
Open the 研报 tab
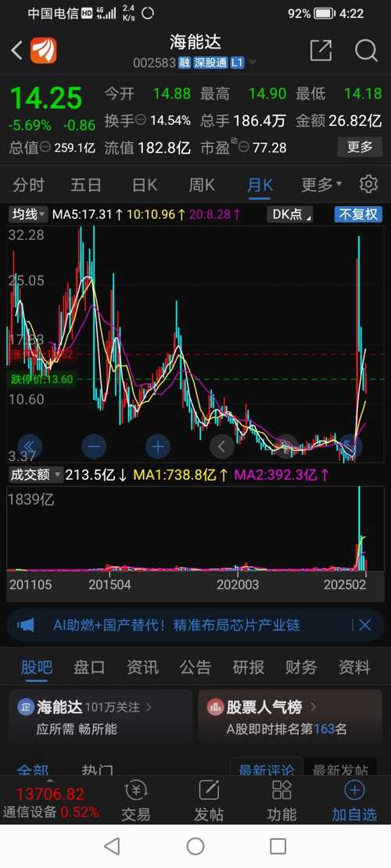248,667
